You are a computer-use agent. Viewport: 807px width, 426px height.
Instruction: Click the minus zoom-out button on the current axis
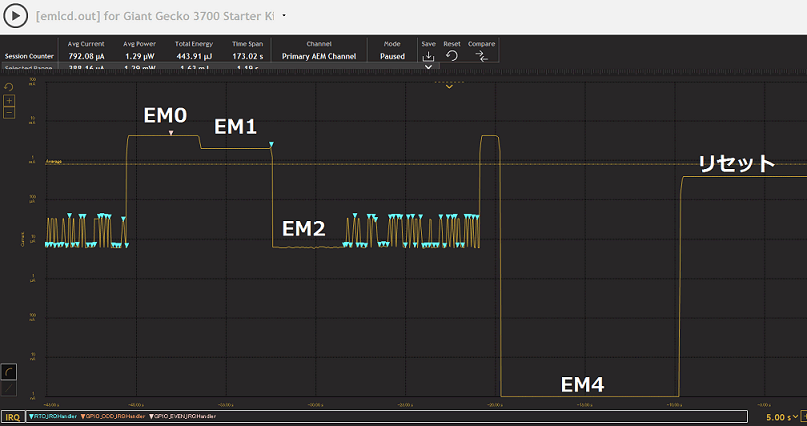(x=9, y=112)
